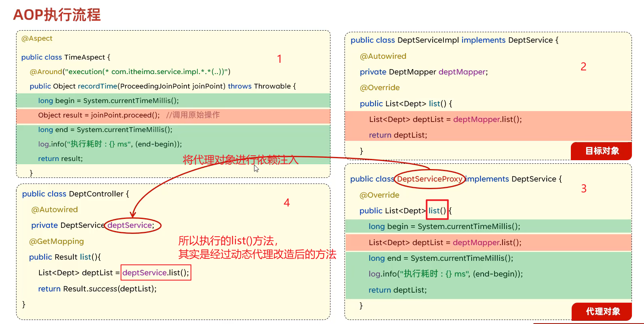Click the return result line in TimeAspect

coord(60,159)
